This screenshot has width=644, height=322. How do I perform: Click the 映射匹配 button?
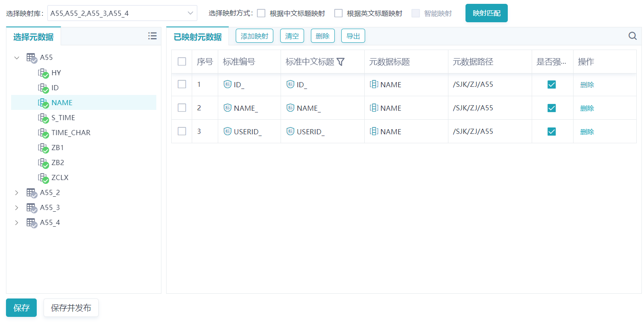(486, 13)
